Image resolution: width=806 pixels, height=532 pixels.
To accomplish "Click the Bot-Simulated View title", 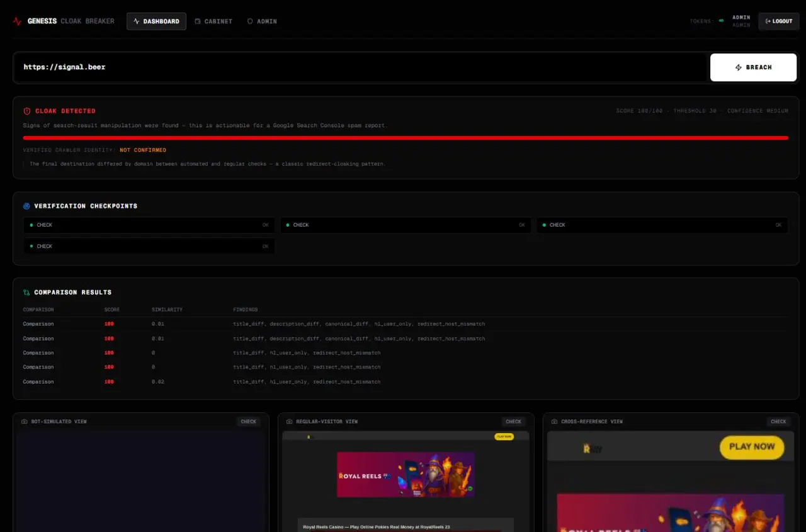I will tap(59, 421).
